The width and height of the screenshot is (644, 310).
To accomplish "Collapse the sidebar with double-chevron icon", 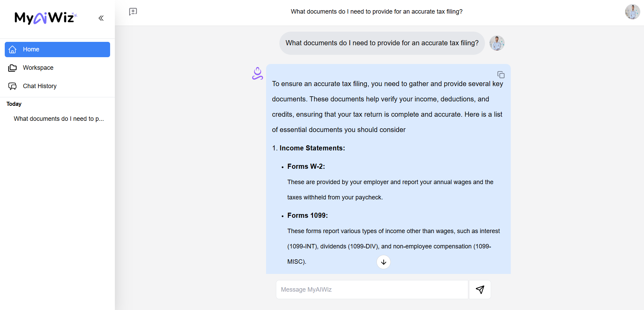I will point(101,18).
